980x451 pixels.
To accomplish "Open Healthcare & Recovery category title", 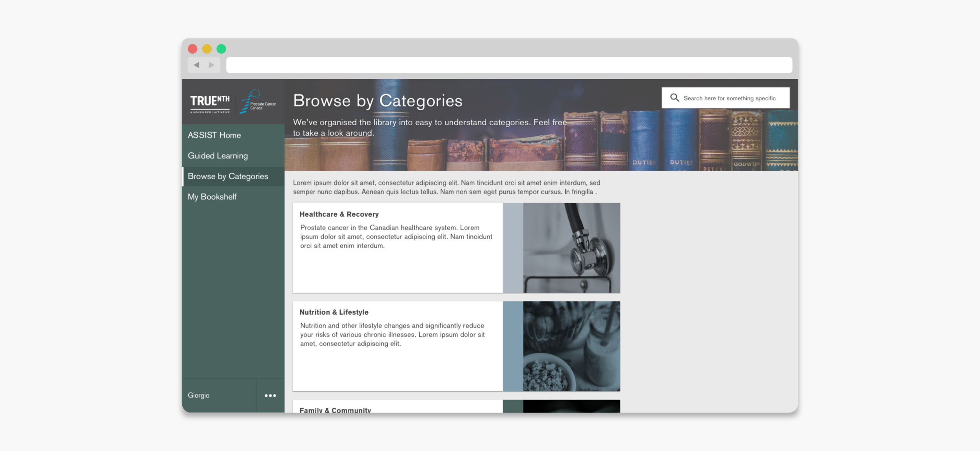I will pos(339,214).
